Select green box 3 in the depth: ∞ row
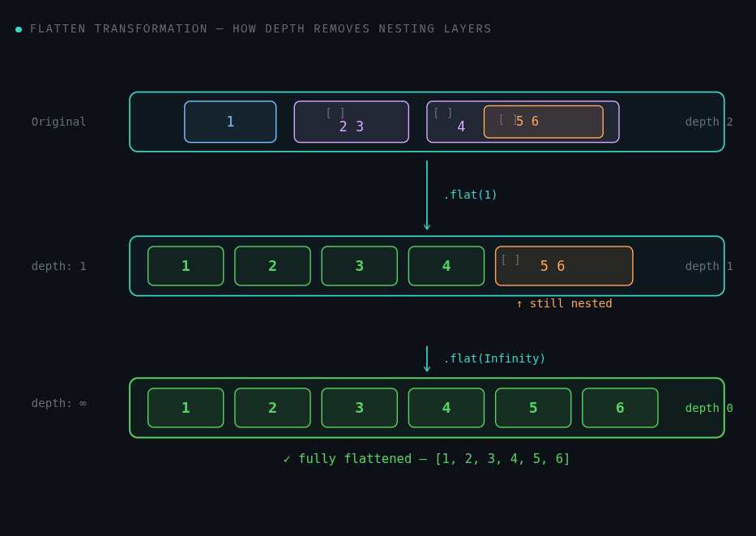 [x=359, y=408]
